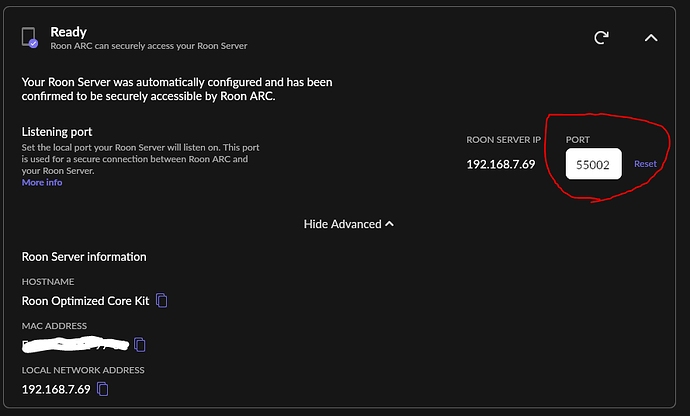Click the 'Roon ARC can securely access' subtitle
The width and height of the screenshot is (690, 416).
[x=149, y=46]
